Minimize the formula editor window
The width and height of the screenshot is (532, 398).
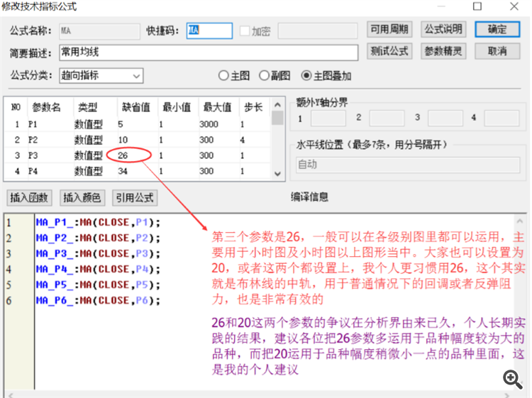click(x=441, y=6)
